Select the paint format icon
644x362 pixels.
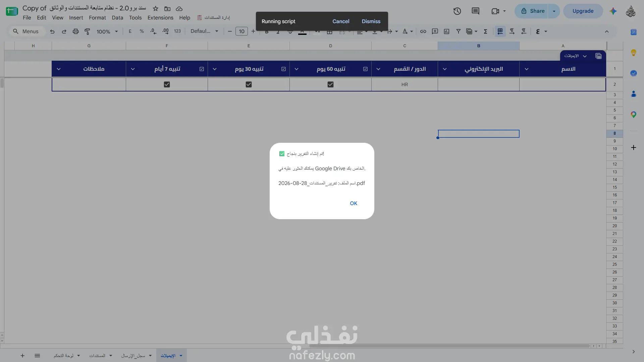pos(87,31)
